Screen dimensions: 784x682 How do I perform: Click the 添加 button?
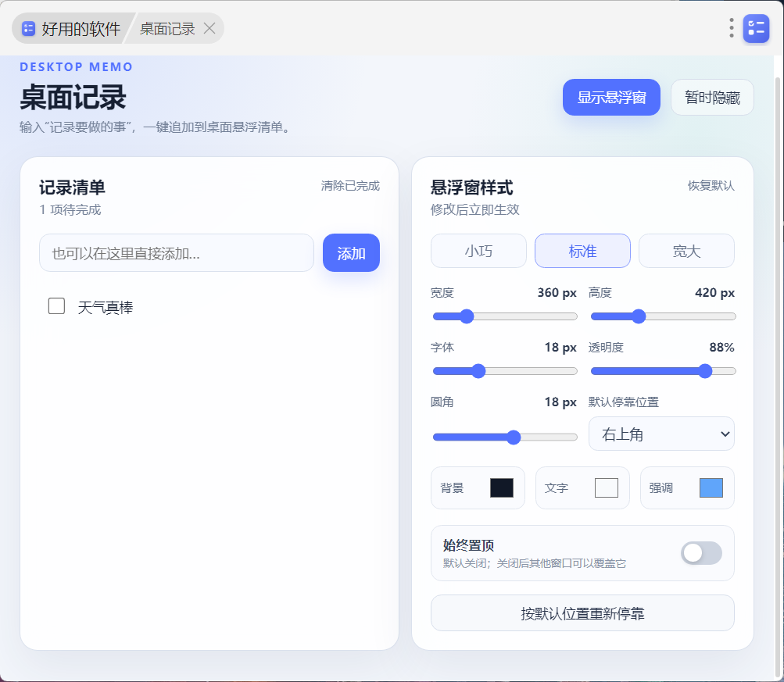351,253
